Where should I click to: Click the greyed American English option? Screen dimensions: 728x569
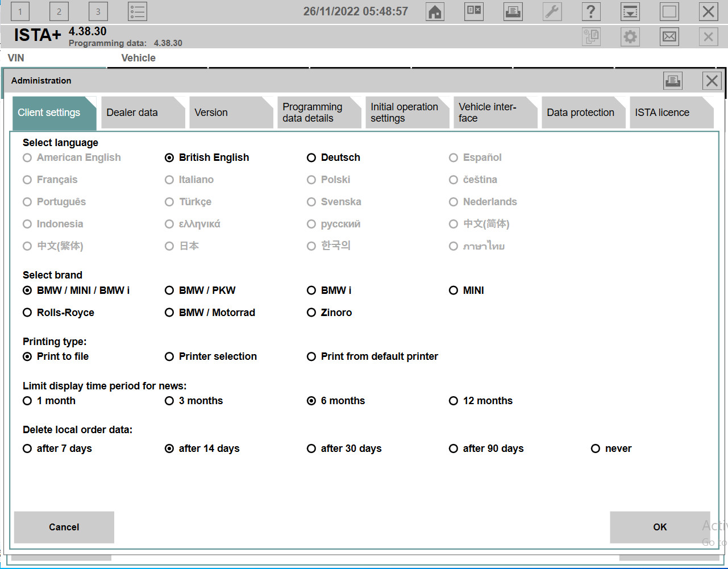[72, 157]
